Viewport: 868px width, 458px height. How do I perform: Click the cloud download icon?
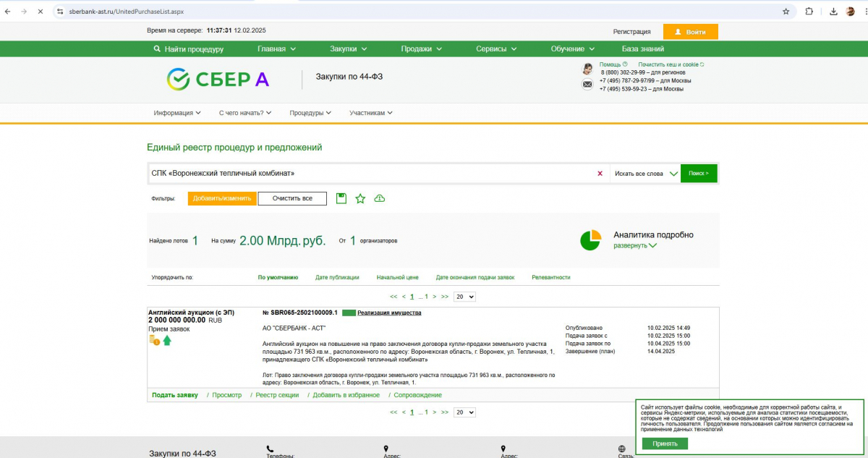(x=379, y=198)
